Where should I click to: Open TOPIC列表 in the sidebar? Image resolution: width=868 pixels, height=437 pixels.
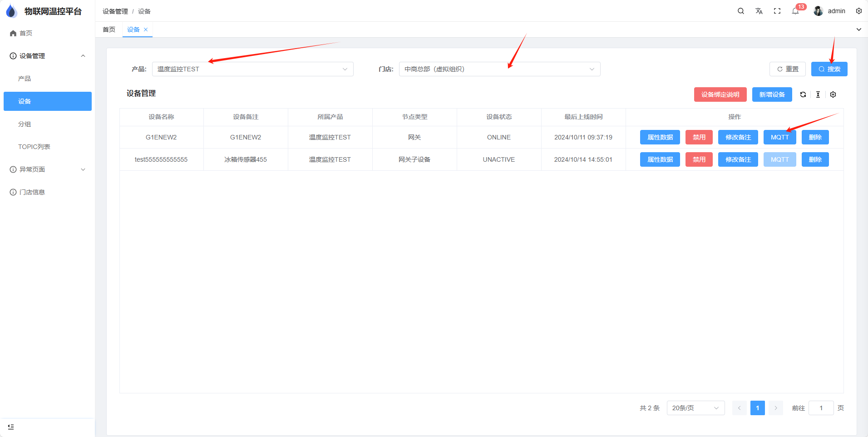(35, 147)
